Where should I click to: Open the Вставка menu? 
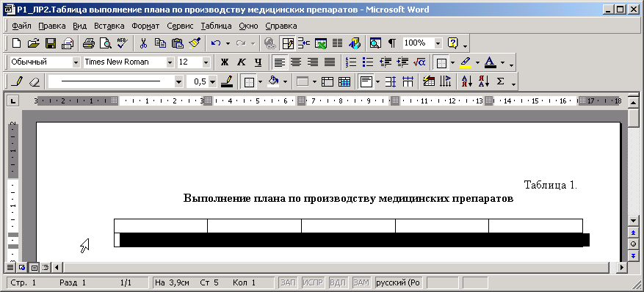[109, 26]
